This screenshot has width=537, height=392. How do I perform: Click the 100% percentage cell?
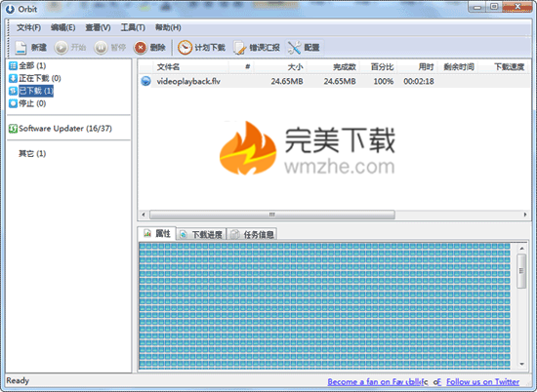384,81
